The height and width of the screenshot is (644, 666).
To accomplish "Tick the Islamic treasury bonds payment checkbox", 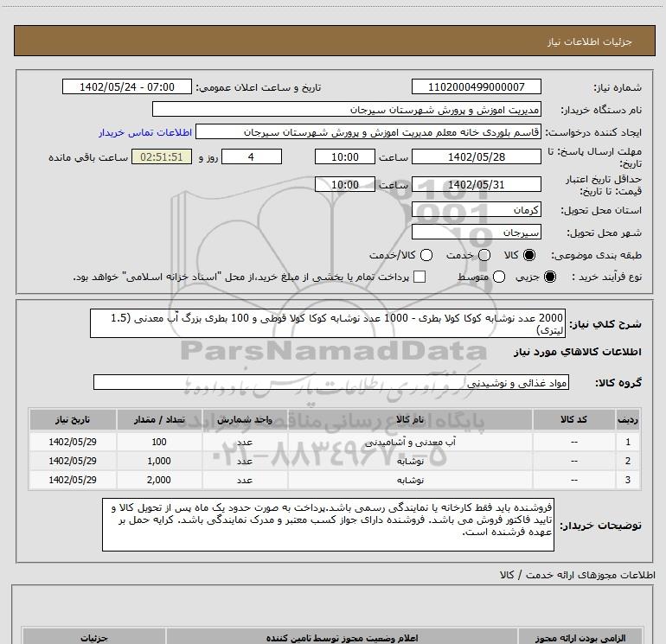I will [419, 277].
